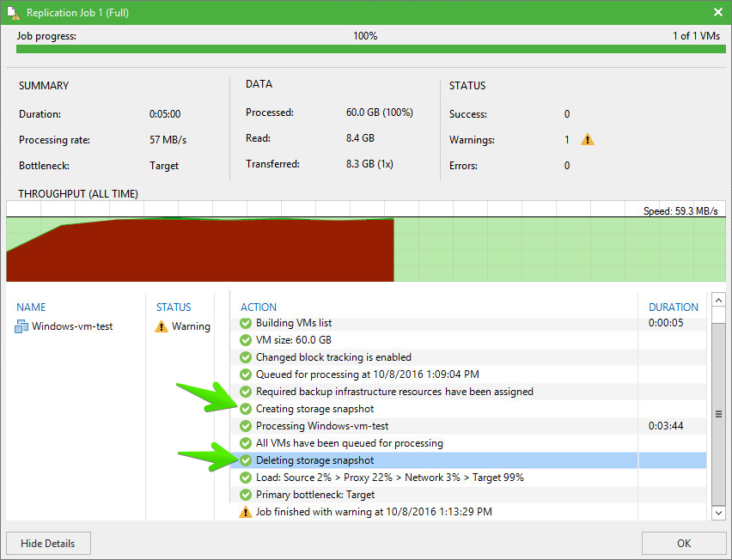Click the VM icon beside Windows-vm-test
Image resolution: width=732 pixels, height=560 pixels.
pos(21,326)
